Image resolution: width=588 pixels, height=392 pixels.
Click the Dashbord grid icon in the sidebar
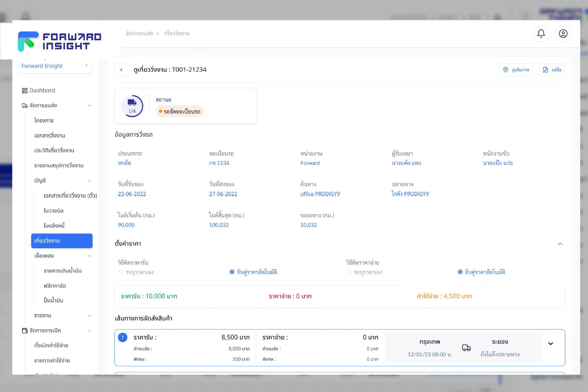point(25,90)
